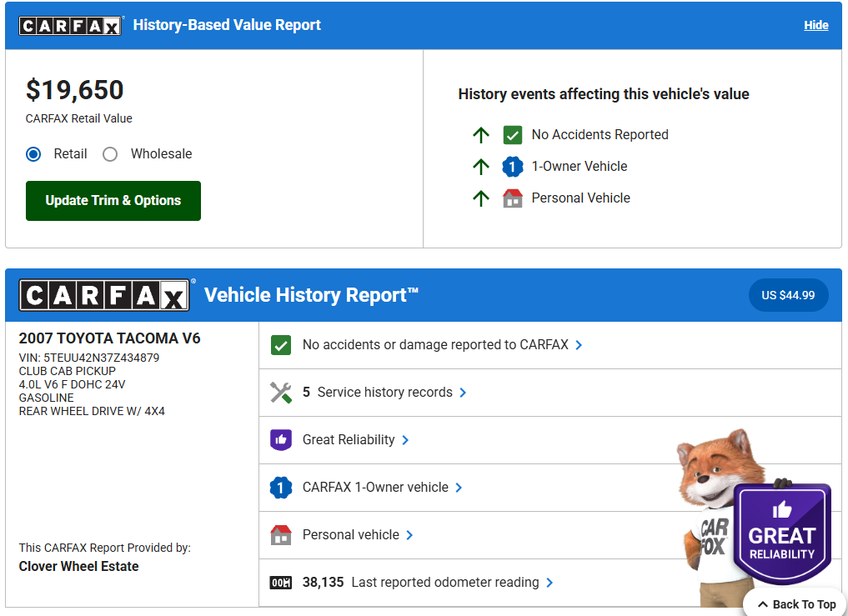The image size is (848, 616).
Task: Click the CARFAX 1-Owner badge icon in history report
Action: pyautogui.click(x=281, y=488)
